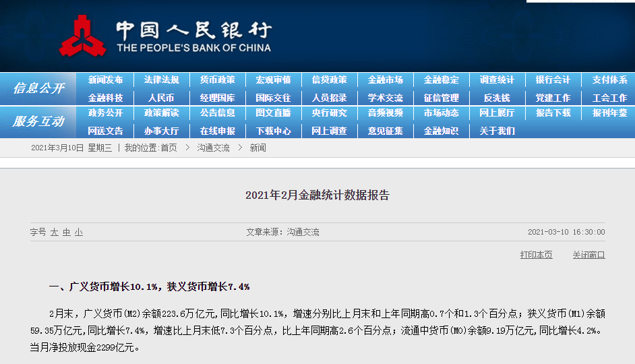The width and height of the screenshot is (635, 364).
Task: Open the 反洗钱 section
Action: [497, 98]
